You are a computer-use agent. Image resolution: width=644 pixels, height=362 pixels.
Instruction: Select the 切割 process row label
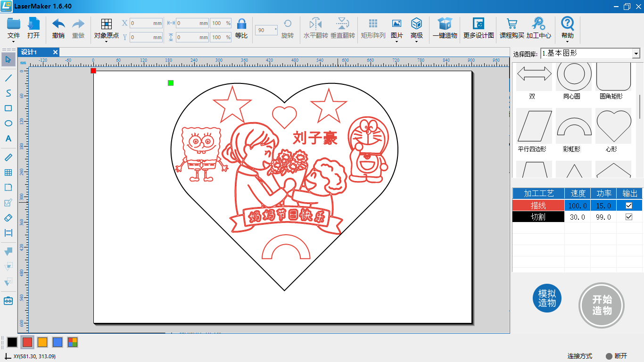pos(538,217)
